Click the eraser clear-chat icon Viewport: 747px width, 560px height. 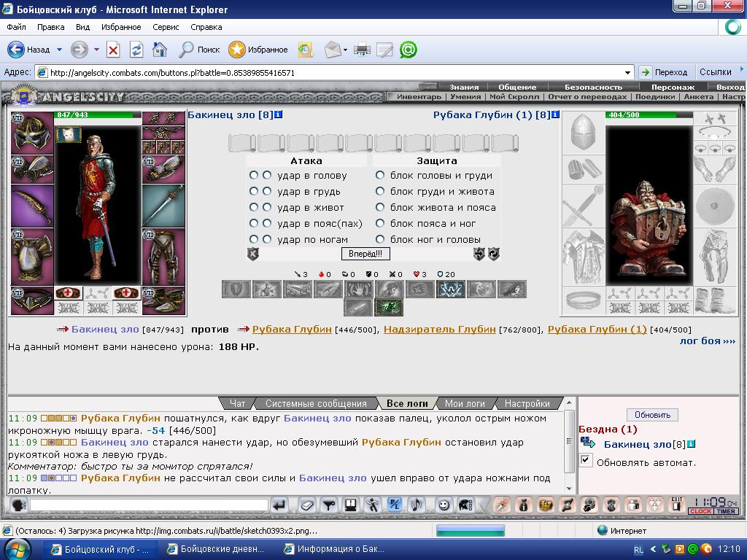(307, 505)
